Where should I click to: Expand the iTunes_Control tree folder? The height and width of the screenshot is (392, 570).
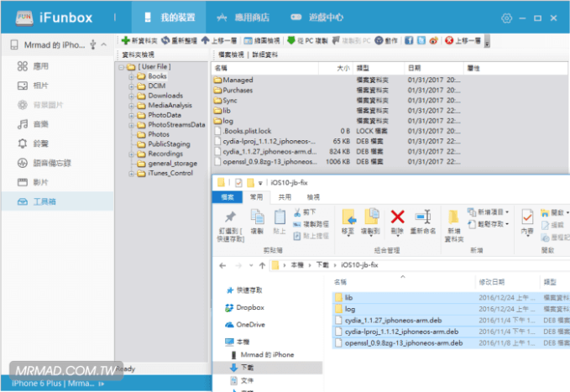pos(131,174)
